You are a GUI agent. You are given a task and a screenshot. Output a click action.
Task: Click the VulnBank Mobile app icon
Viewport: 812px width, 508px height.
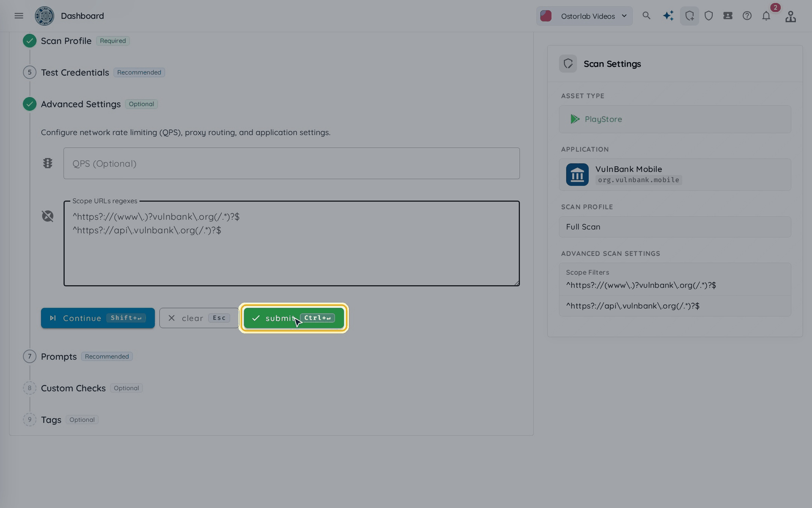[577, 174]
